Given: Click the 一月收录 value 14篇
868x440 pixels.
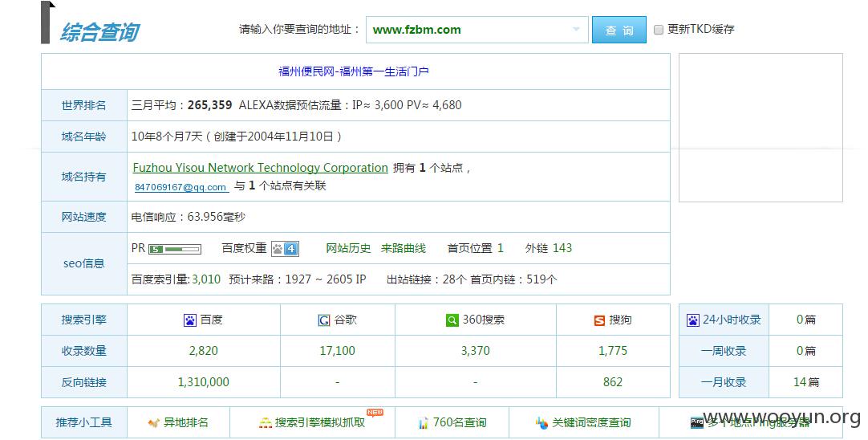Looking at the screenshot, I should click(x=806, y=382).
